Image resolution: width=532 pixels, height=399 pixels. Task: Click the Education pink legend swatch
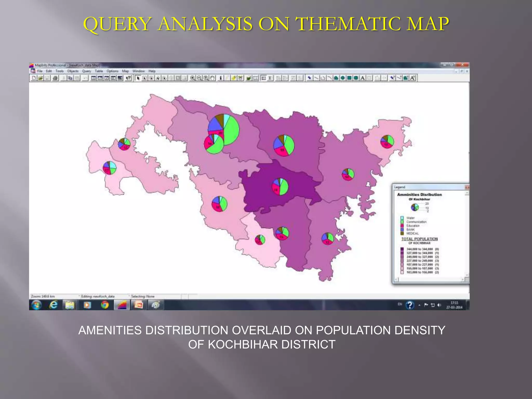click(402, 226)
